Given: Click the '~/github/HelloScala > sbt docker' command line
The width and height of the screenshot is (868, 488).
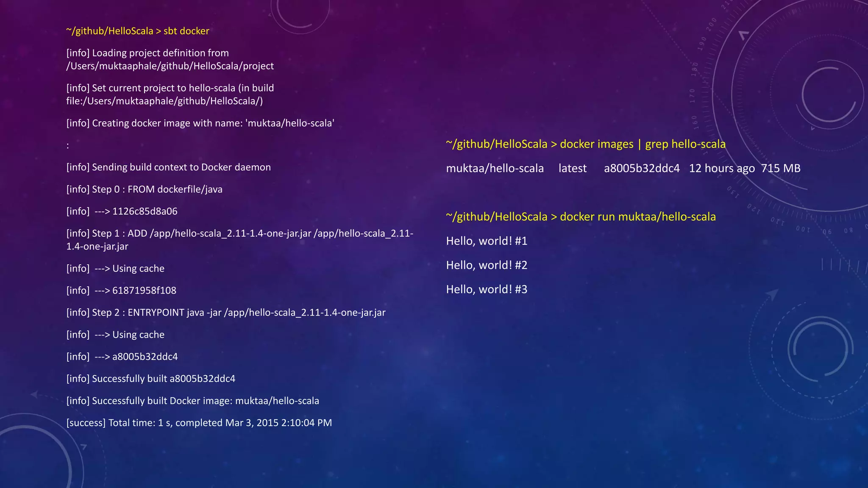Looking at the screenshot, I should tap(138, 31).
